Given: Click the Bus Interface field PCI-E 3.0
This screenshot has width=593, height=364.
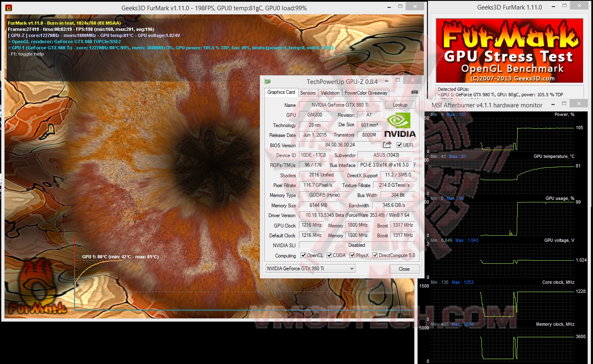Looking at the screenshot, I should coord(384,165).
